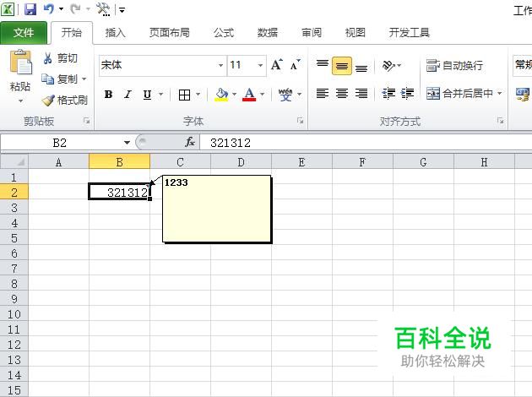Increase cell indent
Image resolution: width=532 pixels, height=397 pixels.
(407, 93)
